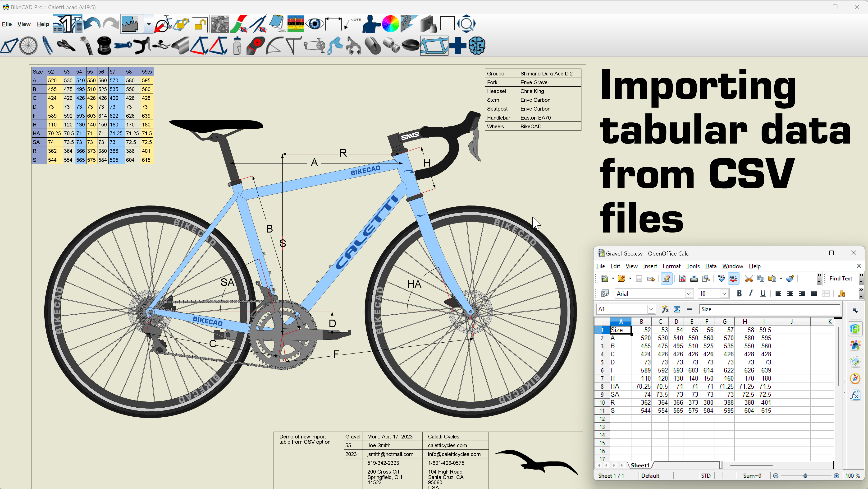This screenshot has height=489, width=868.
Task: Open the fork blades icon
Action: pyautogui.click(x=47, y=46)
